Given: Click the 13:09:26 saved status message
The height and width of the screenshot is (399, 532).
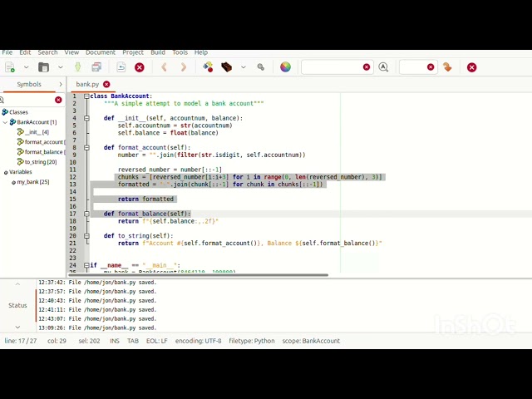Looking at the screenshot, I should [x=97, y=328].
